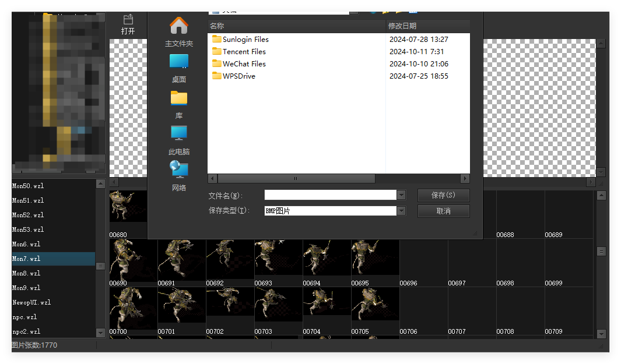Select npc.wzl in the file list
This screenshot has height=364, width=621.
click(x=54, y=317)
